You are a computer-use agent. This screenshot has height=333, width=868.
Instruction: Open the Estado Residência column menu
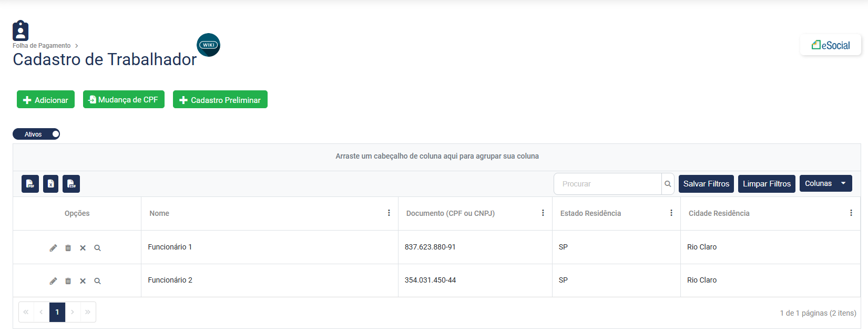click(x=671, y=213)
